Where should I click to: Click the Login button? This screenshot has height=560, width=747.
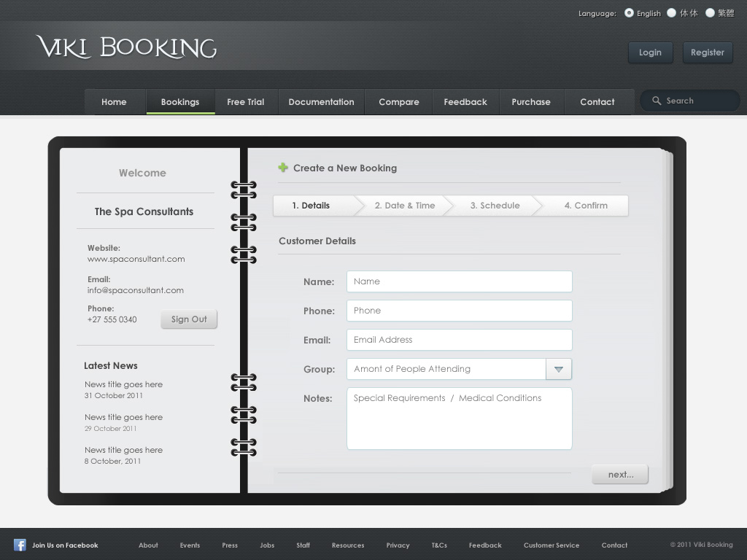point(650,52)
